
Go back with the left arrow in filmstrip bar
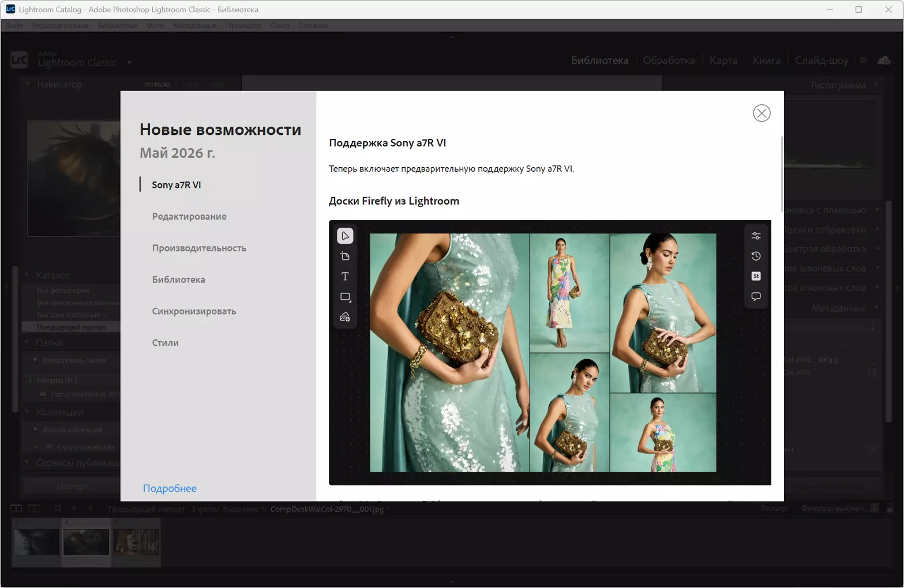tap(74, 508)
